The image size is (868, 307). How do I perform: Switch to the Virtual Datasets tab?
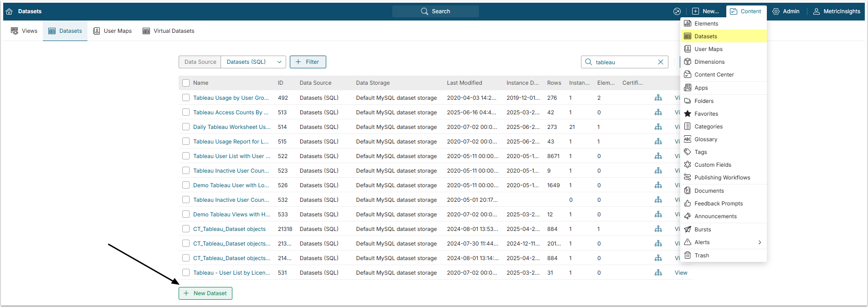pos(169,31)
